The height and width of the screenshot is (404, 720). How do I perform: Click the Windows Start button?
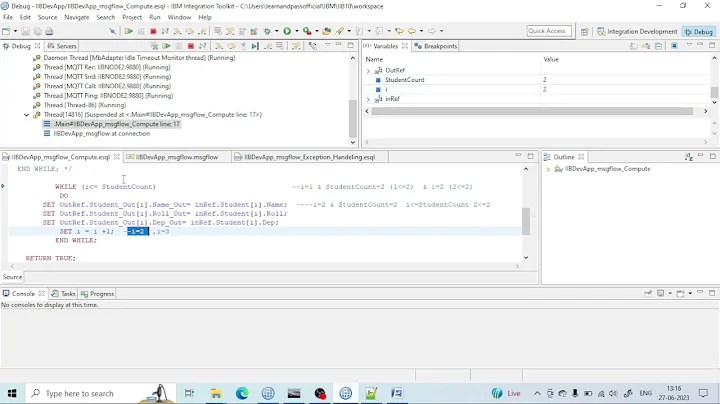(12, 393)
